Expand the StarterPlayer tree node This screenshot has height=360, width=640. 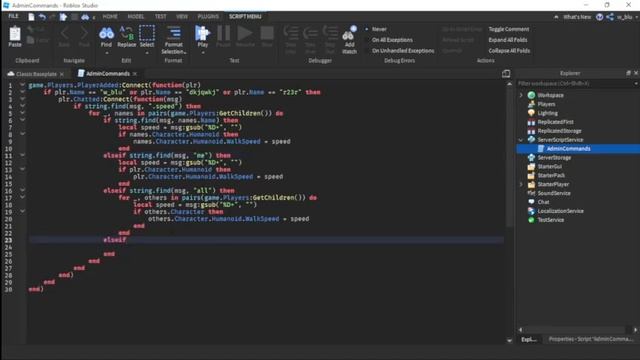pyautogui.click(x=521, y=184)
